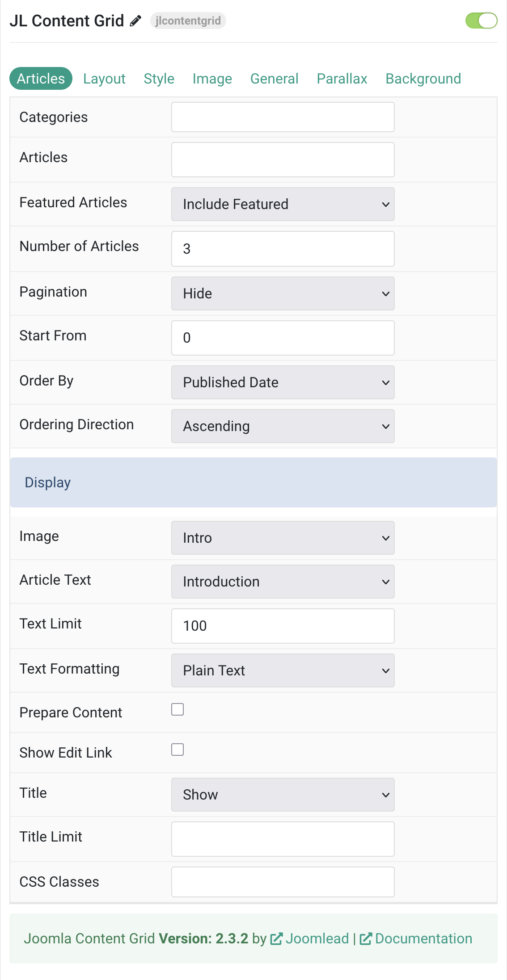Enable the Show Edit Link checkbox
This screenshot has width=507, height=980.
click(177, 750)
